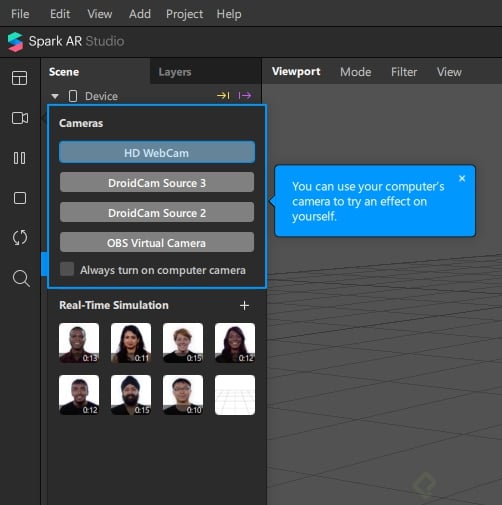
Task: Open the viewport Filter dropdown
Action: click(x=404, y=72)
